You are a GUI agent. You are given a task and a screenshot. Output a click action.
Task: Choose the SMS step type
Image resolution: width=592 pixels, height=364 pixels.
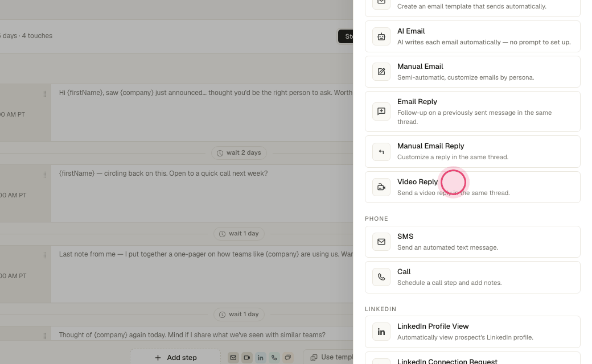(x=472, y=242)
